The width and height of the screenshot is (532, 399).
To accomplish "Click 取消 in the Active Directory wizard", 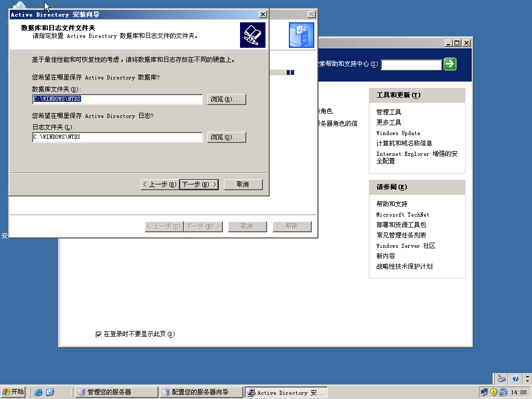I will (243, 184).
